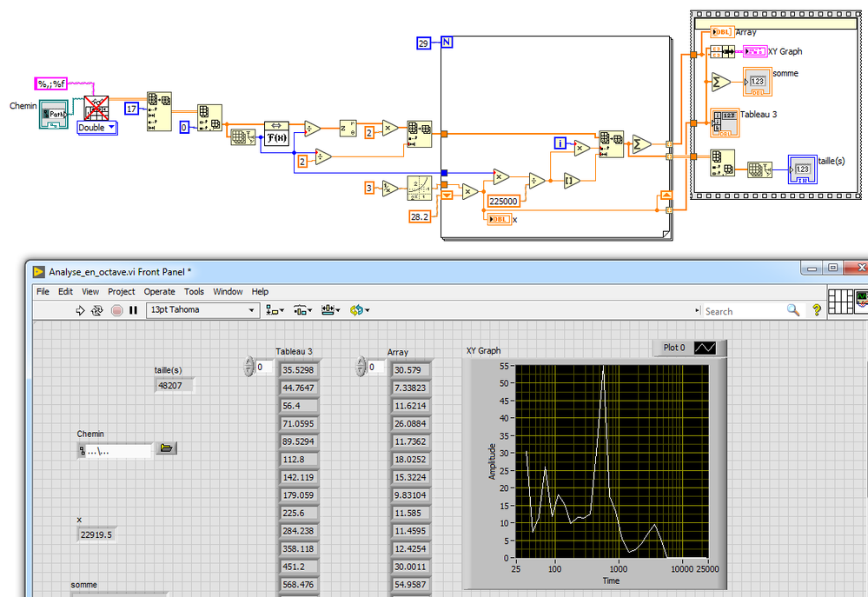Image resolution: width=868 pixels, height=597 pixels.
Task: Click the Tableau 3 indicator terminal
Action: point(725,123)
